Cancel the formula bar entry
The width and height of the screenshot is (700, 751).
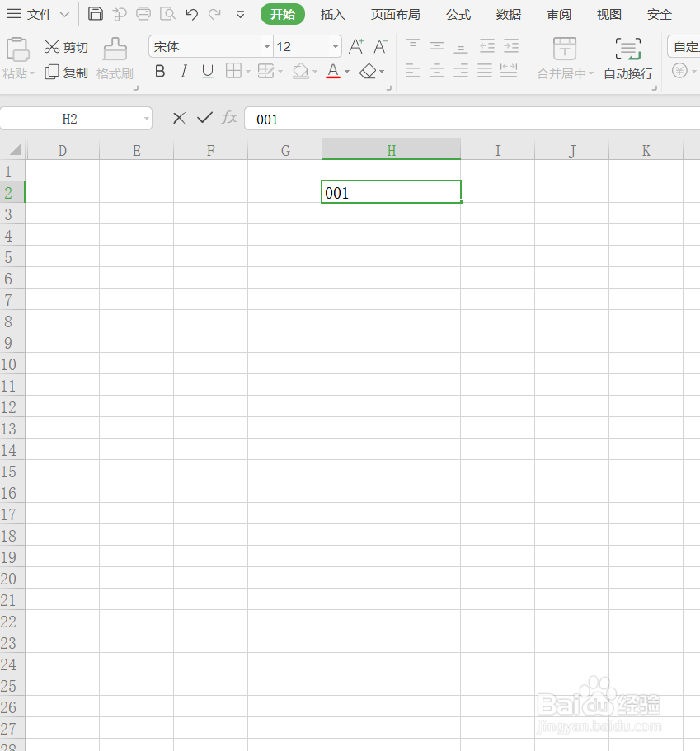179,119
